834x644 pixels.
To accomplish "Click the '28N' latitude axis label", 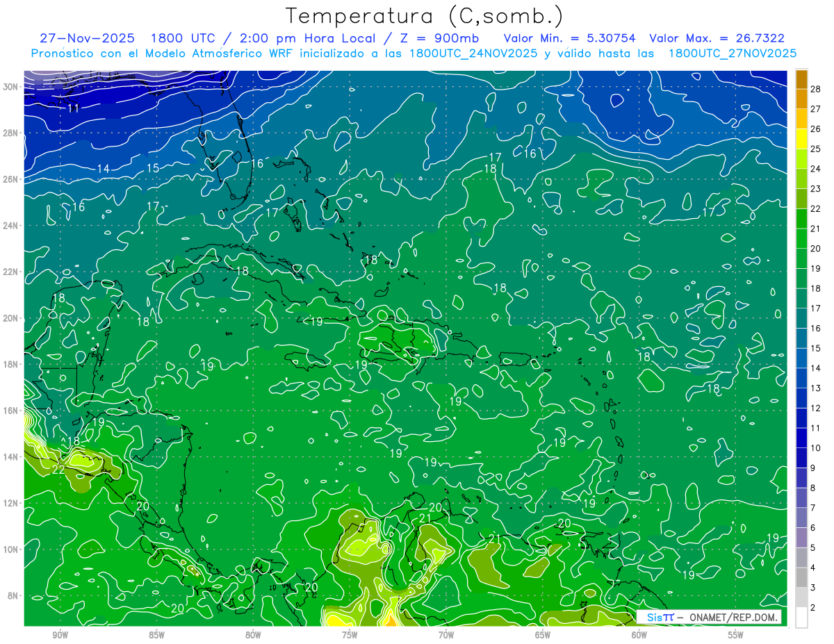I will coord(10,133).
